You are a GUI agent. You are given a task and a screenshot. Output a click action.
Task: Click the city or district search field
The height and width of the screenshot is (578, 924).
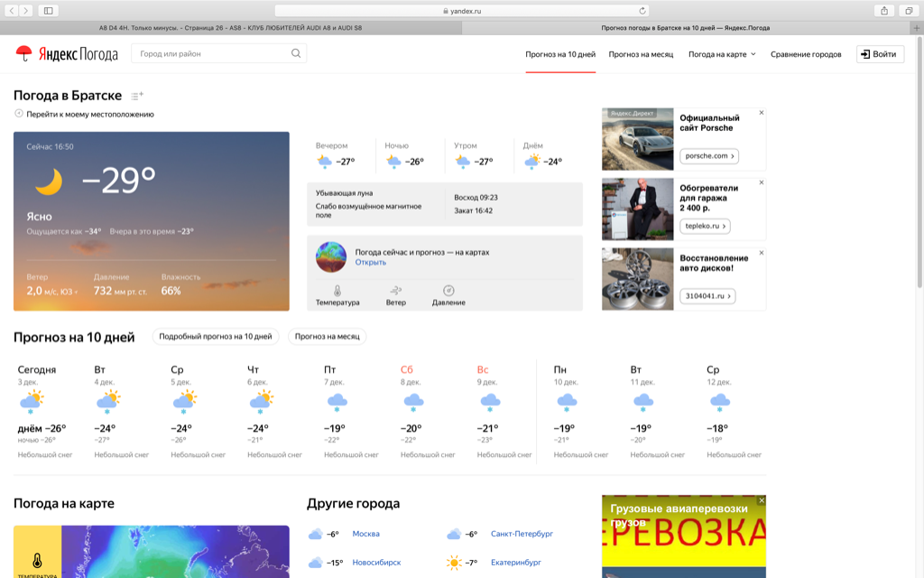212,54
